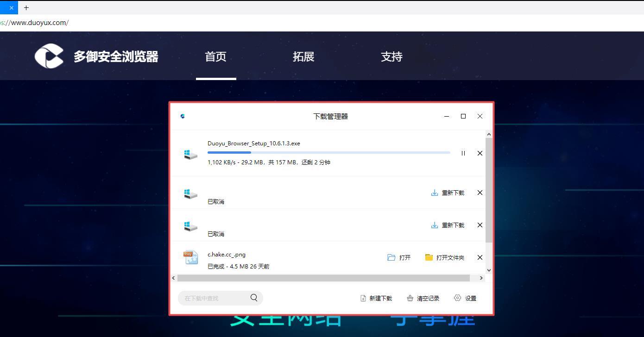This screenshot has height=337, width=644.
Task: Remove the upper cancelled download entry
Action: (x=480, y=193)
